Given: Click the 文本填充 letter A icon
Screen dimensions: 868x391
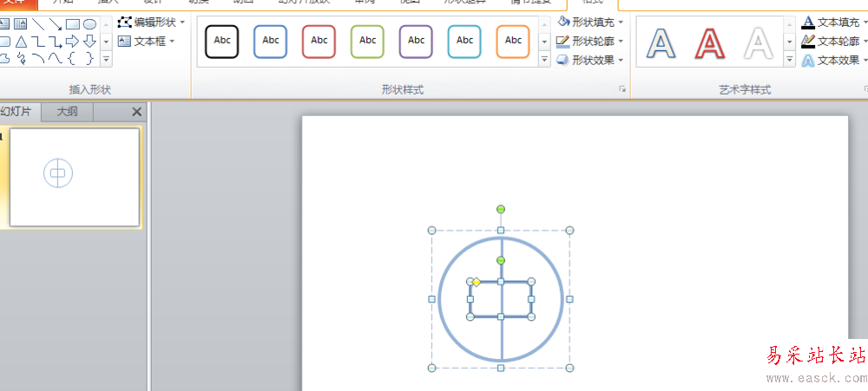Looking at the screenshot, I should coord(808,23).
